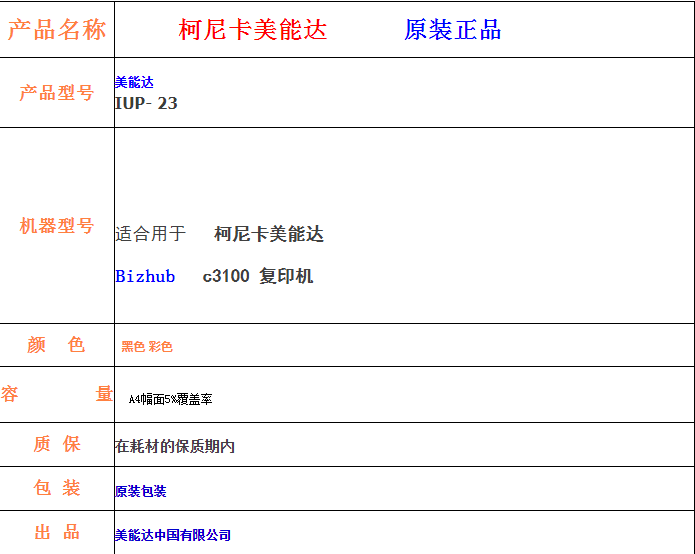The height and width of the screenshot is (554, 695).
Task: Click the '产品型号' label cell
Action: pos(57,93)
